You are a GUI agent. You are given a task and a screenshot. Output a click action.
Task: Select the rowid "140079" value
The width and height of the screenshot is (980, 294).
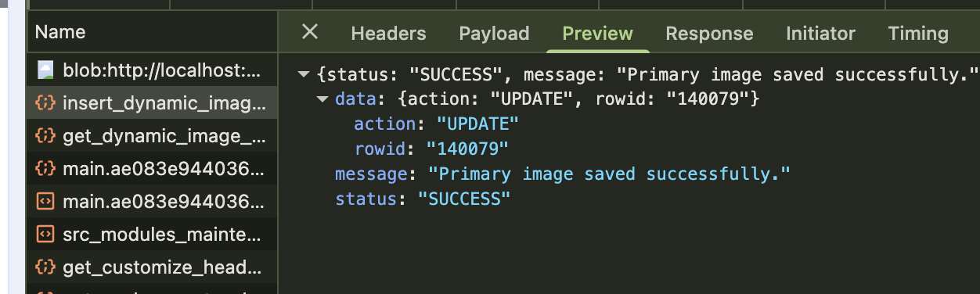click(x=467, y=149)
